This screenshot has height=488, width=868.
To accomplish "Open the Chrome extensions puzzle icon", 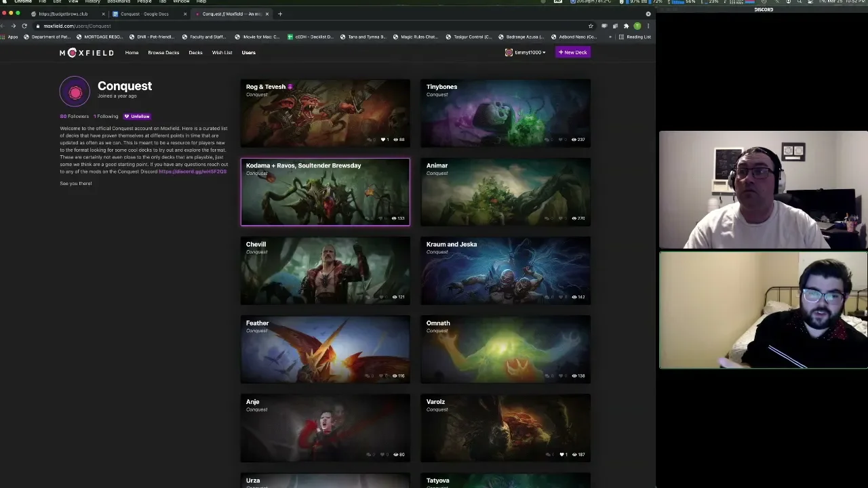I will point(626,26).
